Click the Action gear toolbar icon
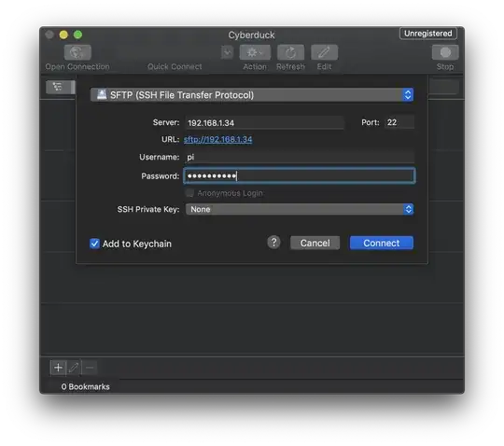This screenshot has height=446, width=504. (x=255, y=52)
